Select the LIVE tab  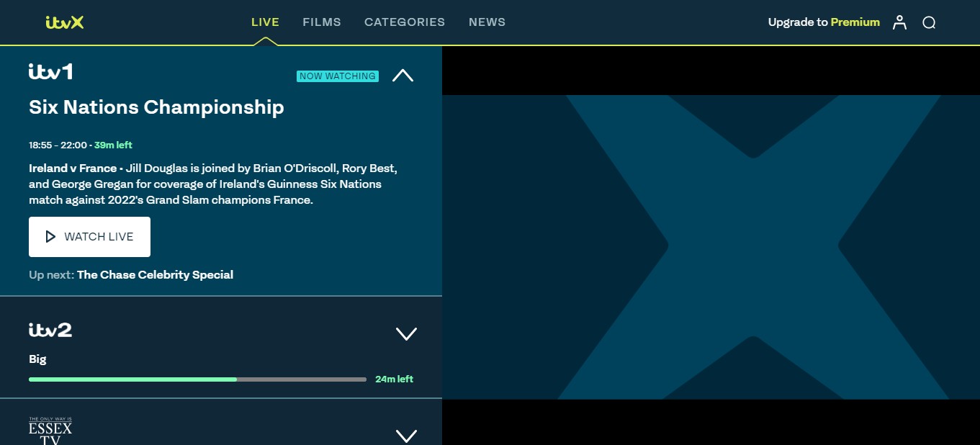[265, 22]
